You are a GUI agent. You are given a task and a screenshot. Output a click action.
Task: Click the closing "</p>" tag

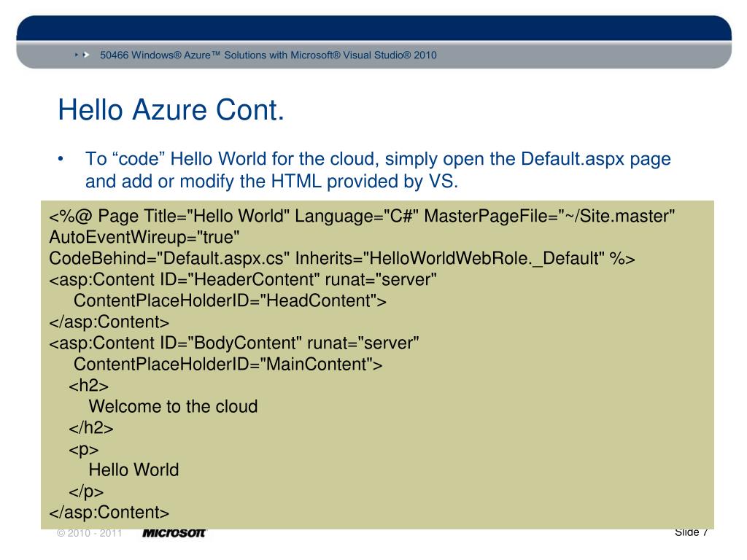pos(86,491)
